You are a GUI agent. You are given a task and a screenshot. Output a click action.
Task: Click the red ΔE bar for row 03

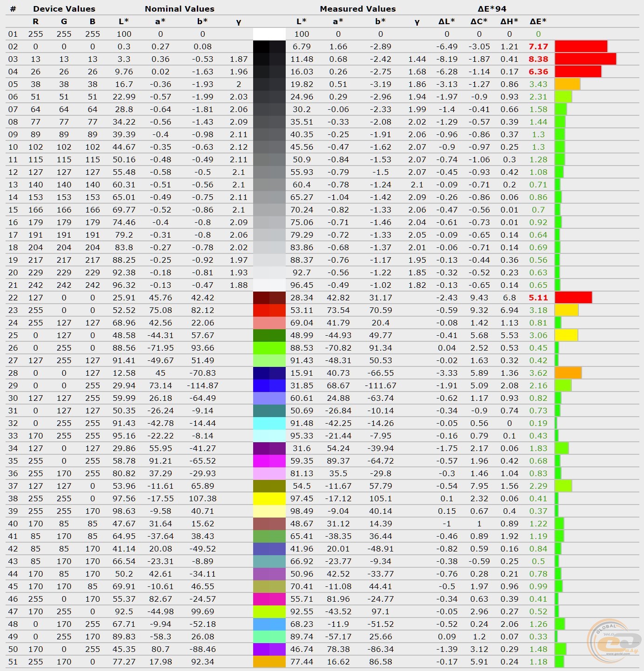click(x=585, y=59)
